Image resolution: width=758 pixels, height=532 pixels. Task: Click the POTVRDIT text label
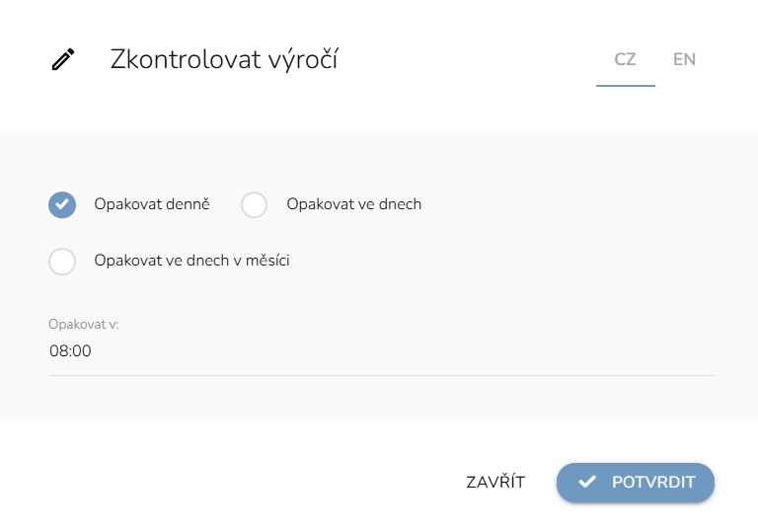653,483
